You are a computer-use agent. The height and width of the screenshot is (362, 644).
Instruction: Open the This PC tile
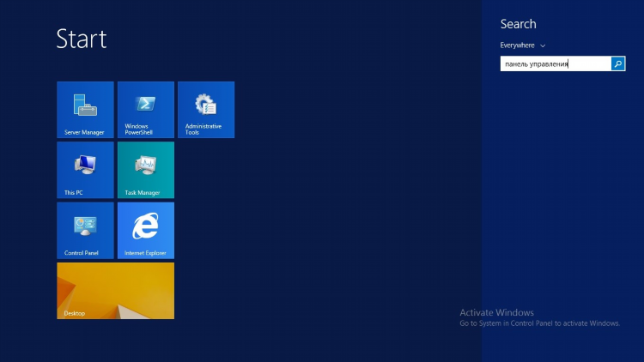(x=85, y=170)
